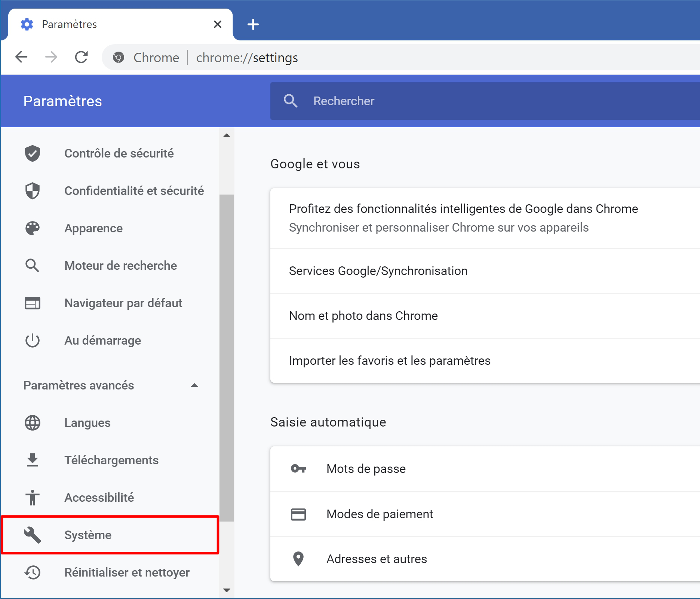Click the address bar showing chrome://settings
Viewport: 700px width, 599px height.
(x=401, y=58)
